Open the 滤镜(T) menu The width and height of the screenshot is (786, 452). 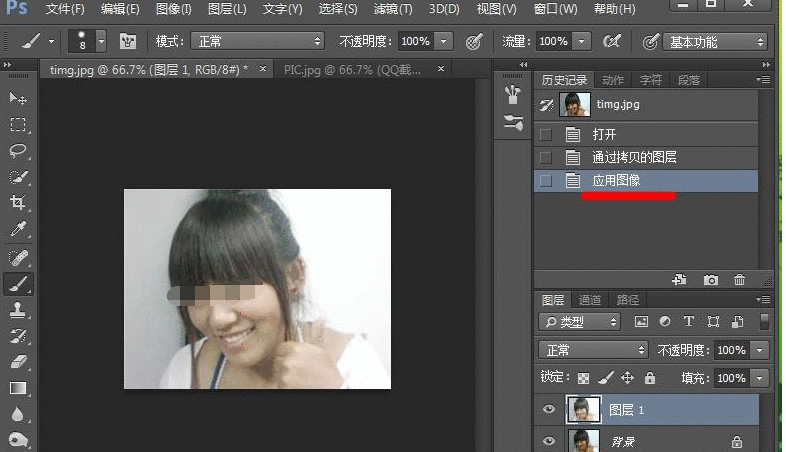click(391, 9)
